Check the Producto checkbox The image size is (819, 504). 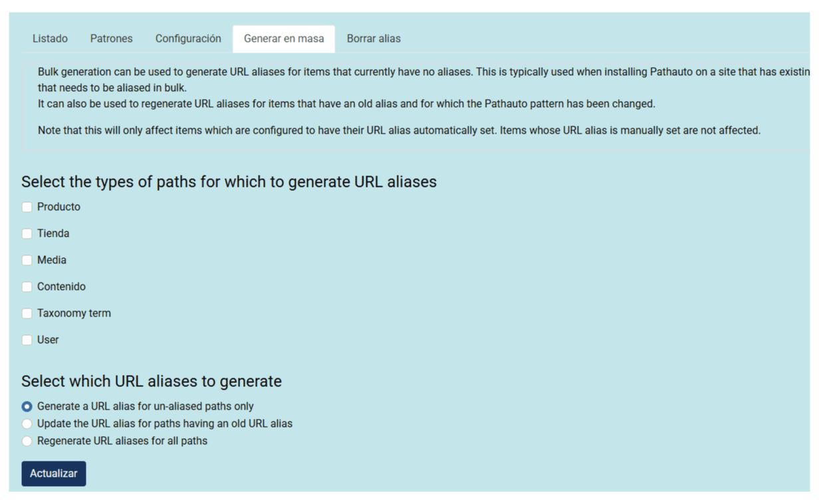pyautogui.click(x=27, y=207)
